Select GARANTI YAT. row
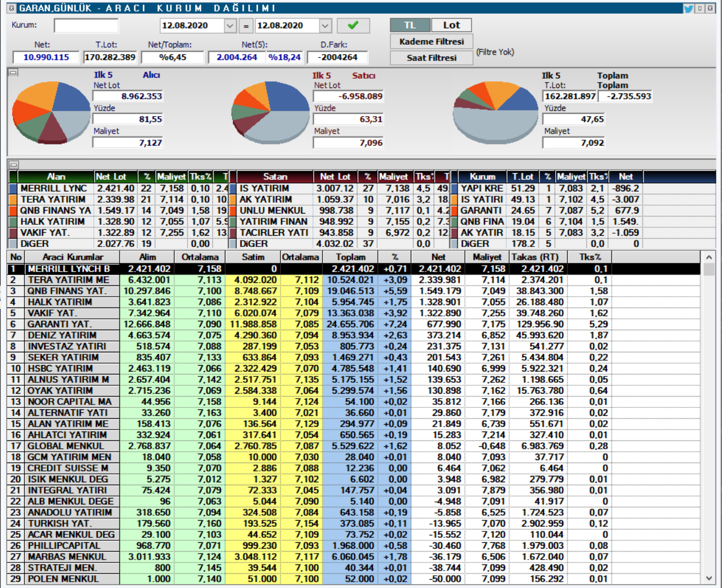 click(x=353, y=324)
